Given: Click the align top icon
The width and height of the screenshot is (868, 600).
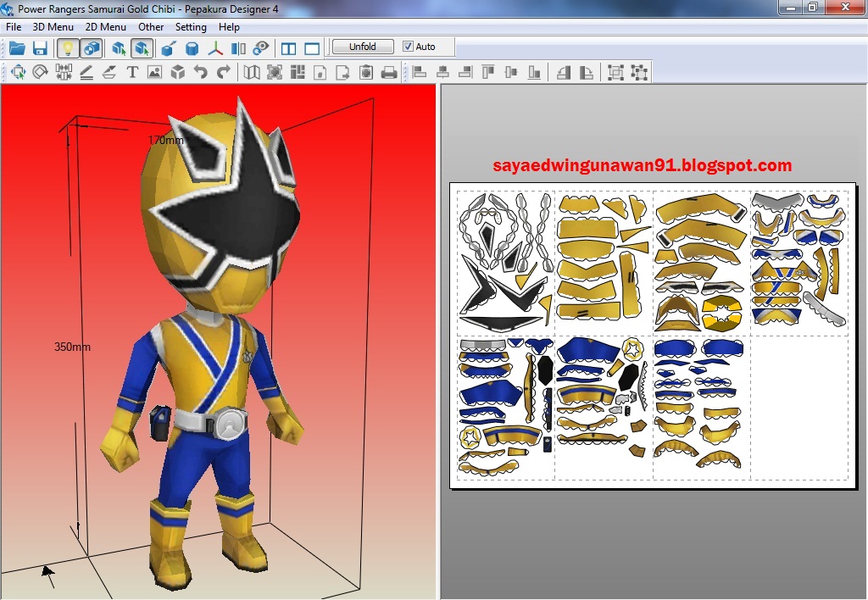Looking at the screenshot, I should point(488,72).
